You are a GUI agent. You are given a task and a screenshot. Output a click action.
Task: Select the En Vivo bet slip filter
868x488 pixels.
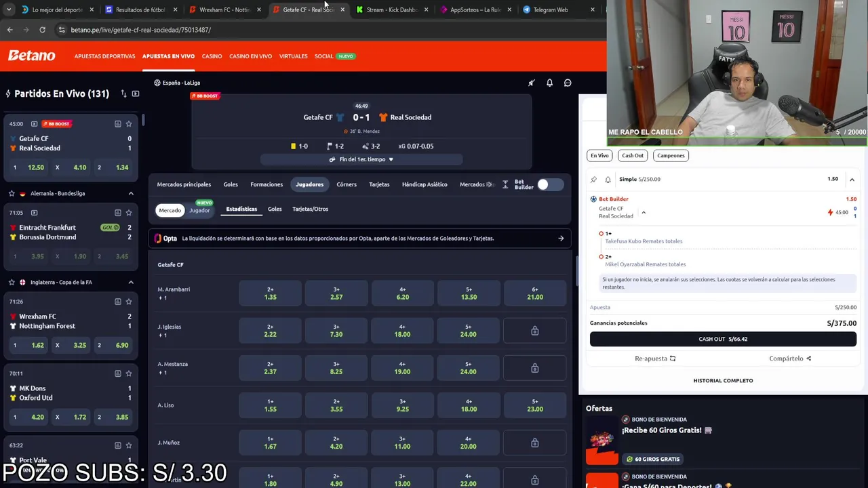click(x=599, y=155)
